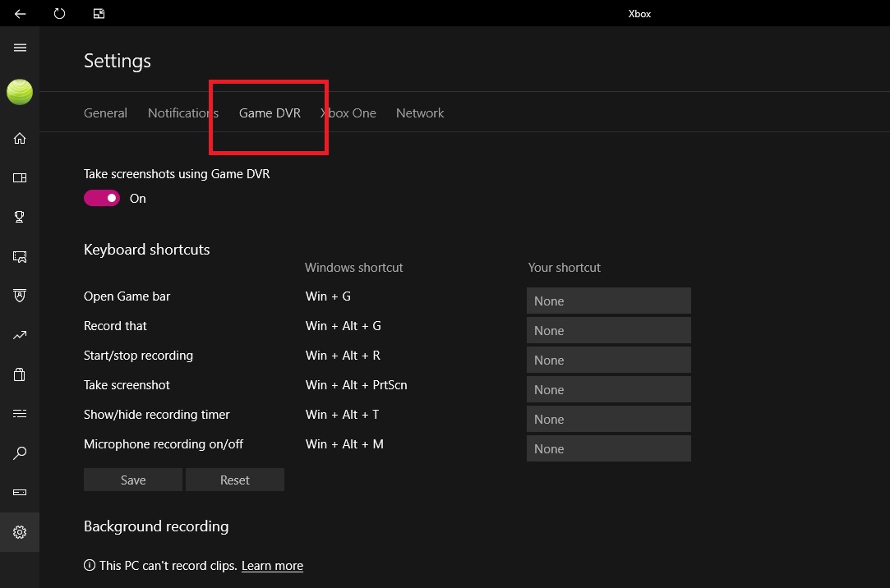
Task: Click the Start/stop recording label
Action: (139, 356)
